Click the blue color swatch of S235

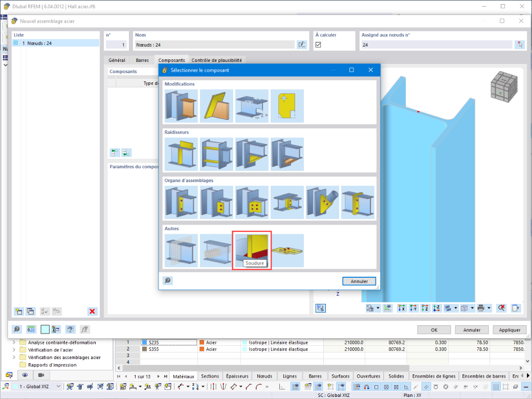(x=145, y=342)
